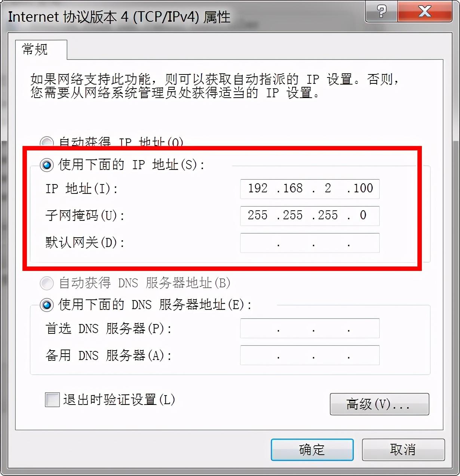
Task: Click the 子网掩码 input field
Action: click(x=310, y=216)
